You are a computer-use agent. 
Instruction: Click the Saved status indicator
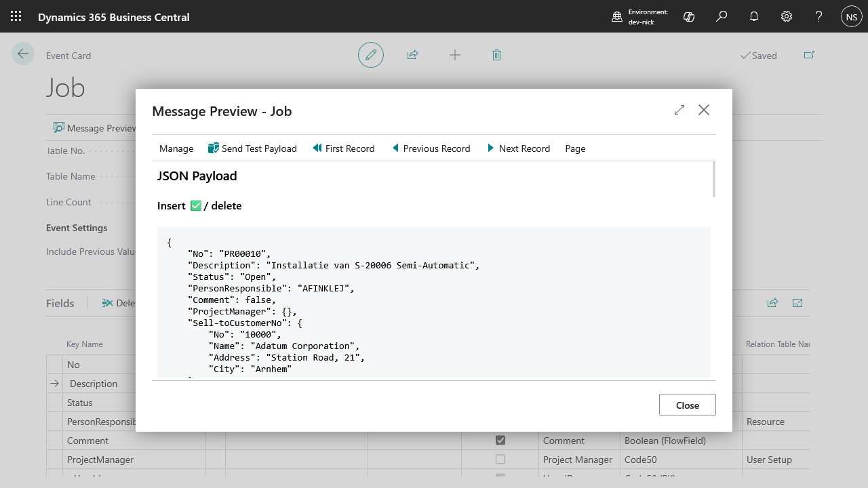pyautogui.click(x=759, y=56)
